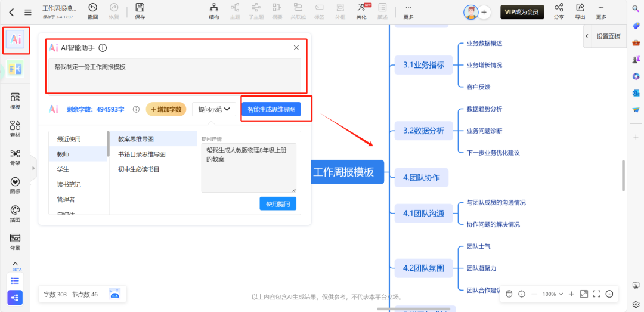Click the AI prompt text field

pyautogui.click(x=175, y=75)
